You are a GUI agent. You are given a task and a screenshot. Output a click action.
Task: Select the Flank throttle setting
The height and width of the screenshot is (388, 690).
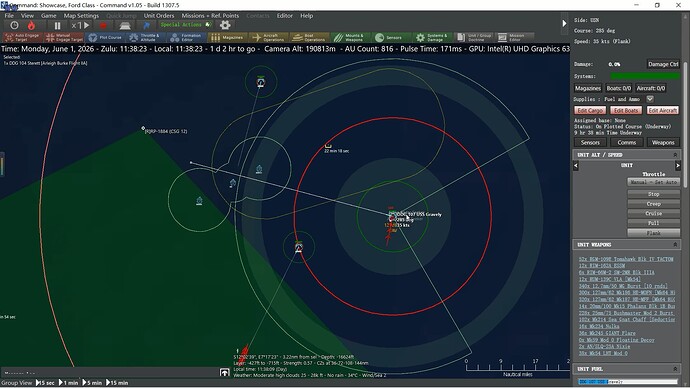653,233
